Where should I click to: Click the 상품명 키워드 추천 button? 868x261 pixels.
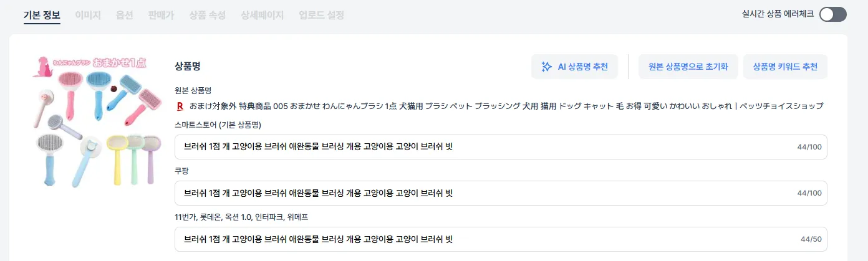[x=785, y=67]
